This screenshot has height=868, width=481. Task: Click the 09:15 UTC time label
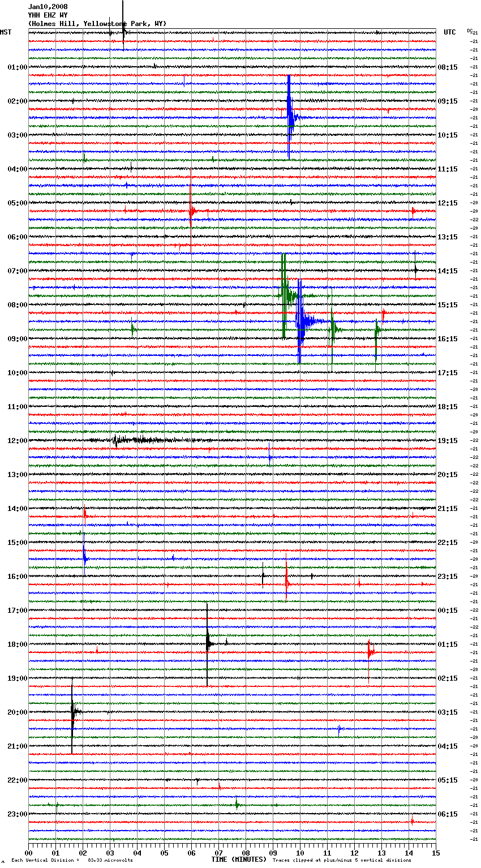click(x=448, y=101)
